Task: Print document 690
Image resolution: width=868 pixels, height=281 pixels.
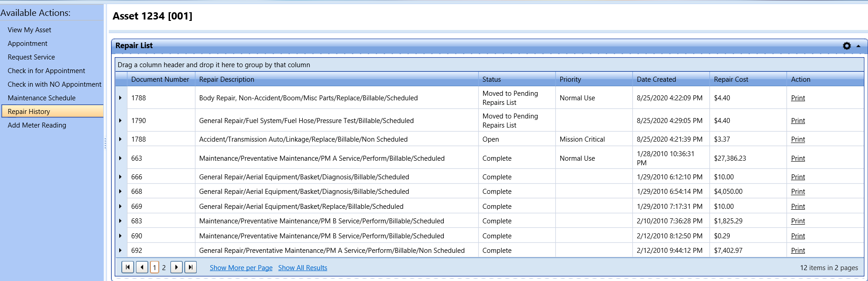Action: (x=798, y=236)
